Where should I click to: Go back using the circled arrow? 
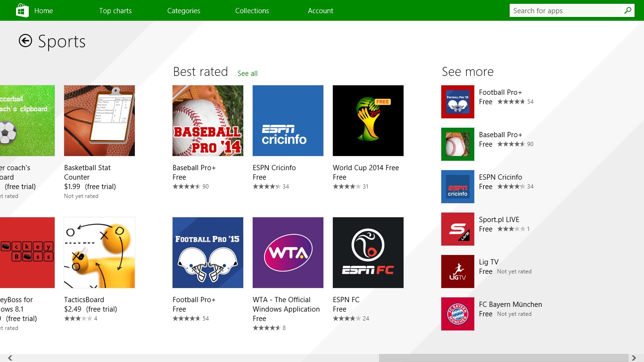25,41
